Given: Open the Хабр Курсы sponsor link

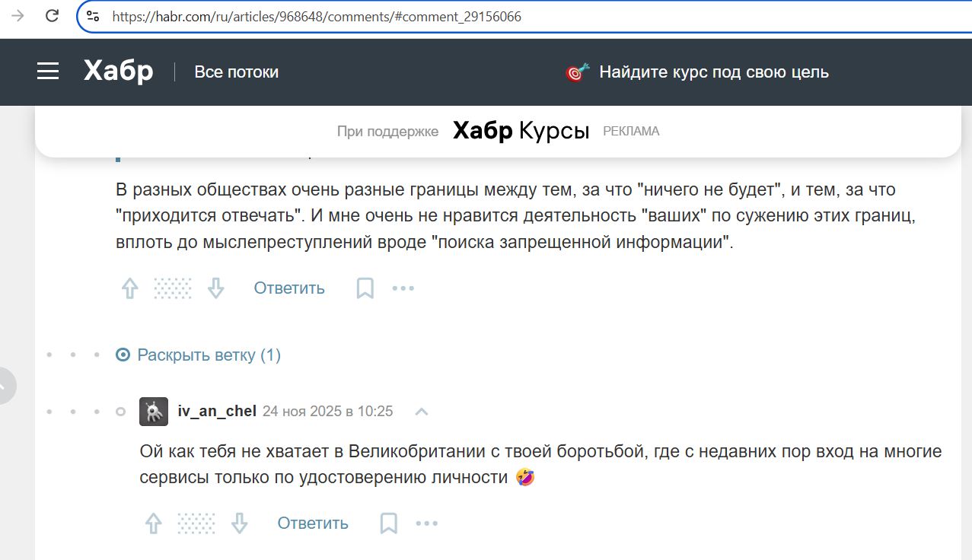Looking at the screenshot, I should tap(521, 131).
